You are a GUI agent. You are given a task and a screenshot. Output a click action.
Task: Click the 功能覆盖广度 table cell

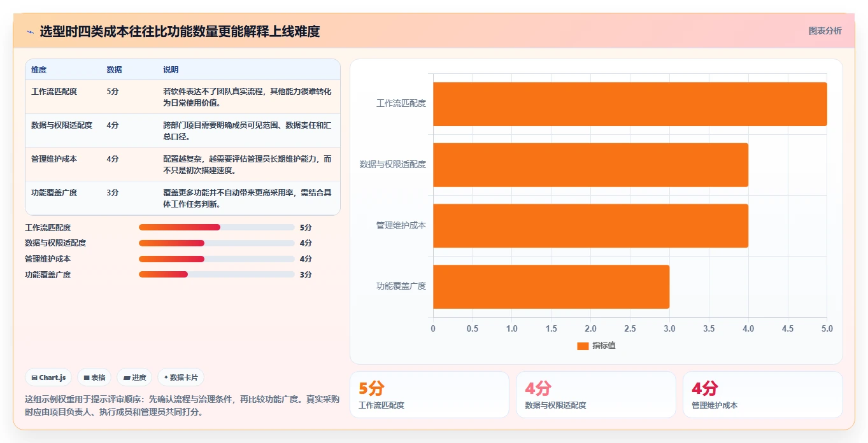[54, 193]
